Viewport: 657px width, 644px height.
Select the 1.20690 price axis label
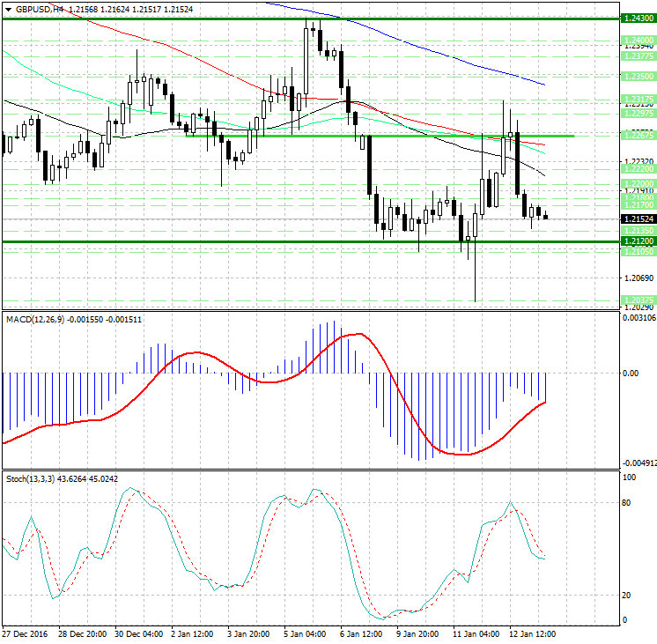(x=636, y=278)
